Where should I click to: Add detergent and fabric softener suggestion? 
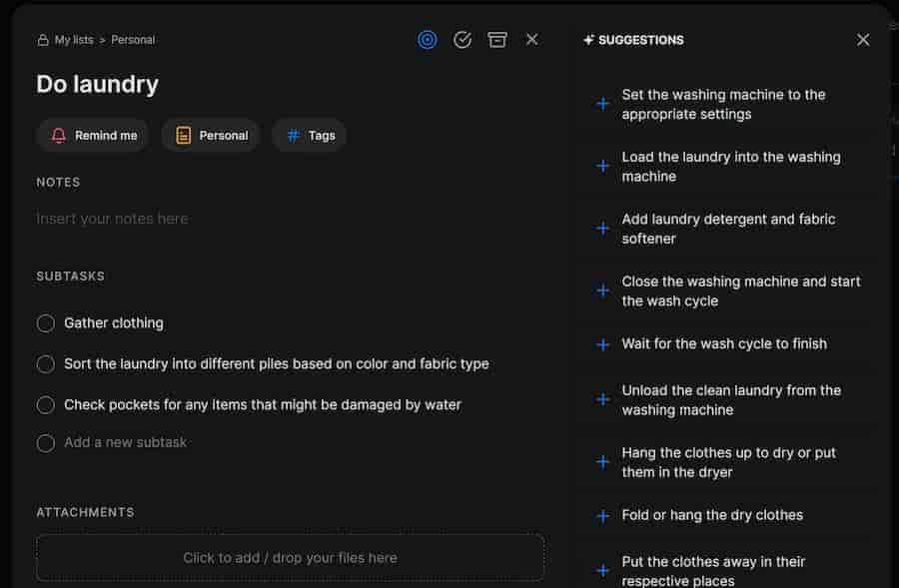[602, 229]
